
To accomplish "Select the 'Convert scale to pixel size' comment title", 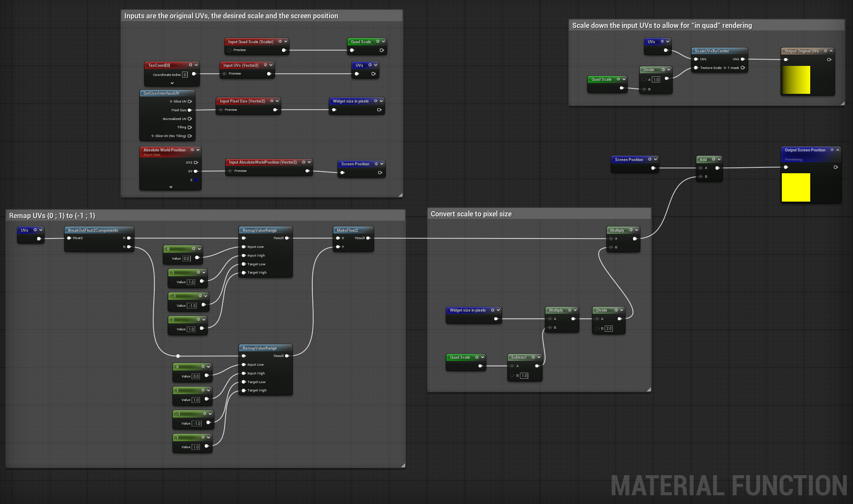I will tap(471, 214).
